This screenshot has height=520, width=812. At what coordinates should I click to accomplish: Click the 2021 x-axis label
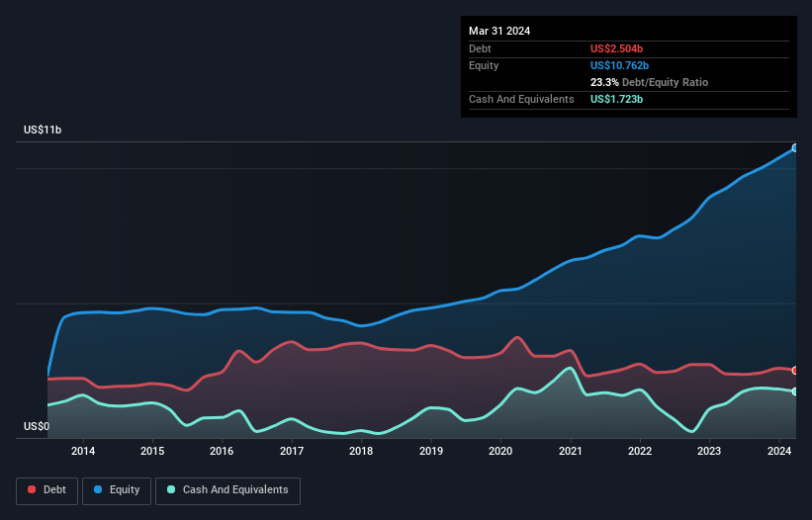tap(570, 451)
